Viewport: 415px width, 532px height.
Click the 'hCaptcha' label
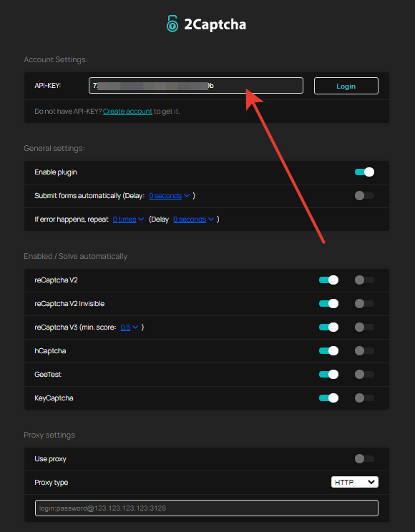click(50, 351)
